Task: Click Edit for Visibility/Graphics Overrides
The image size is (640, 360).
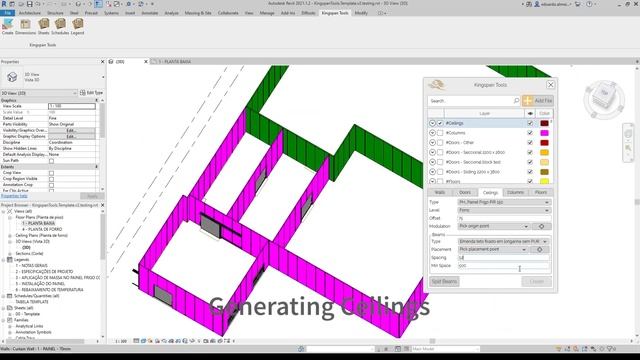Action: [x=71, y=130]
